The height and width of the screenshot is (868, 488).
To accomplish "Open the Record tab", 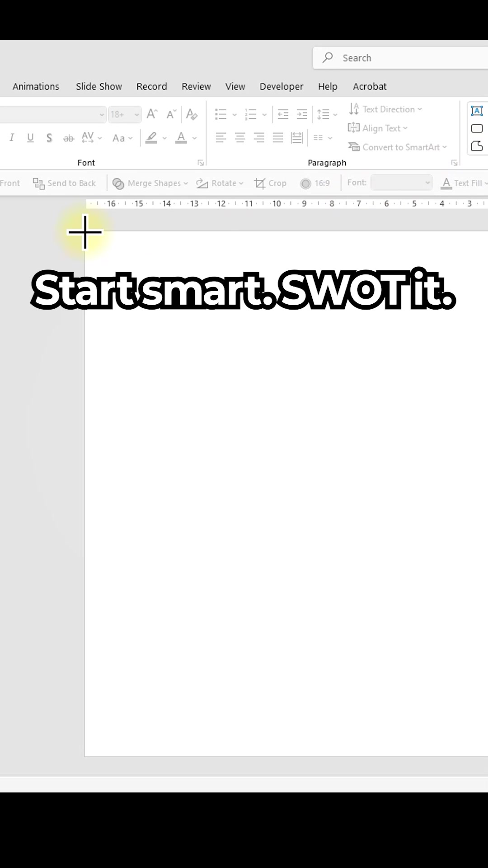I will click(x=152, y=86).
